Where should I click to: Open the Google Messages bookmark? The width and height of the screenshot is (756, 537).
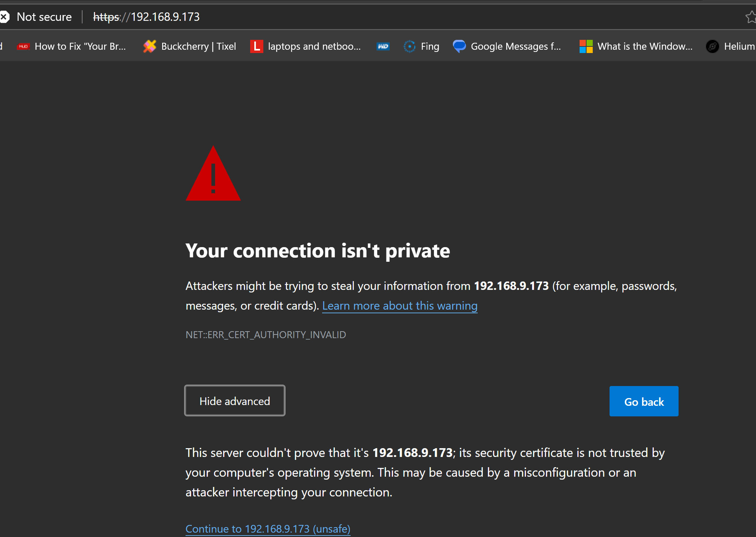(x=507, y=46)
